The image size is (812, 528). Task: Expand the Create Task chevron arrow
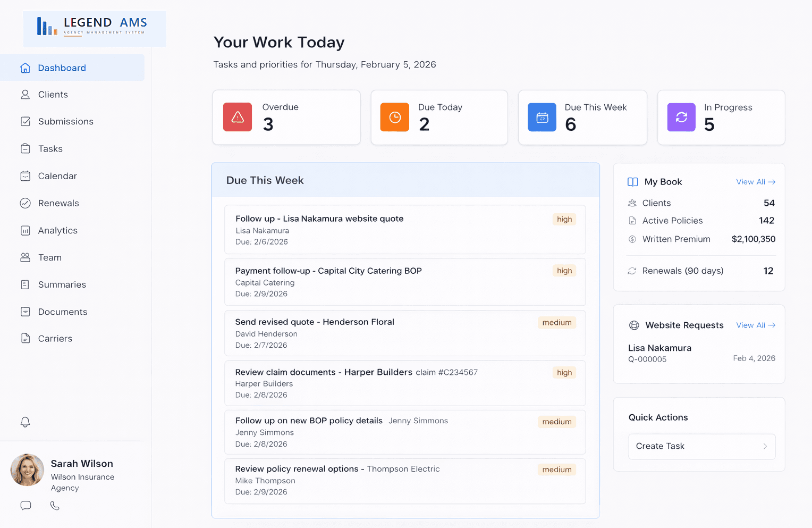pyautogui.click(x=765, y=446)
